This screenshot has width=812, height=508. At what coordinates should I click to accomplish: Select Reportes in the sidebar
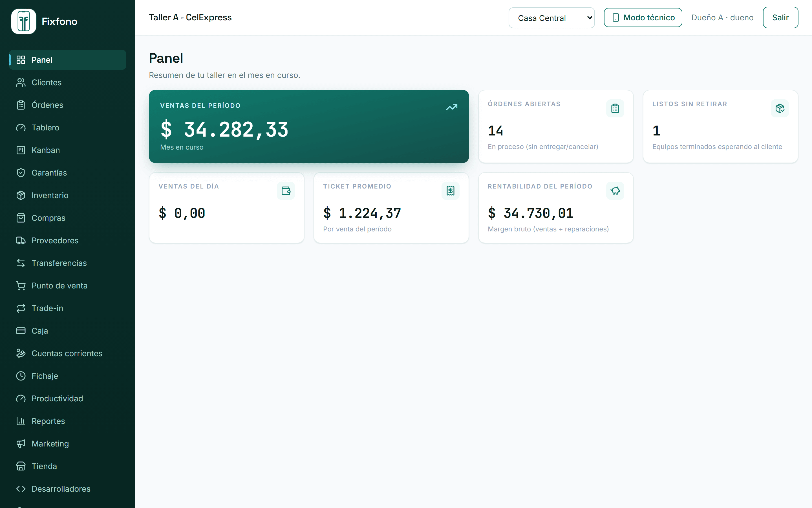[68, 421]
